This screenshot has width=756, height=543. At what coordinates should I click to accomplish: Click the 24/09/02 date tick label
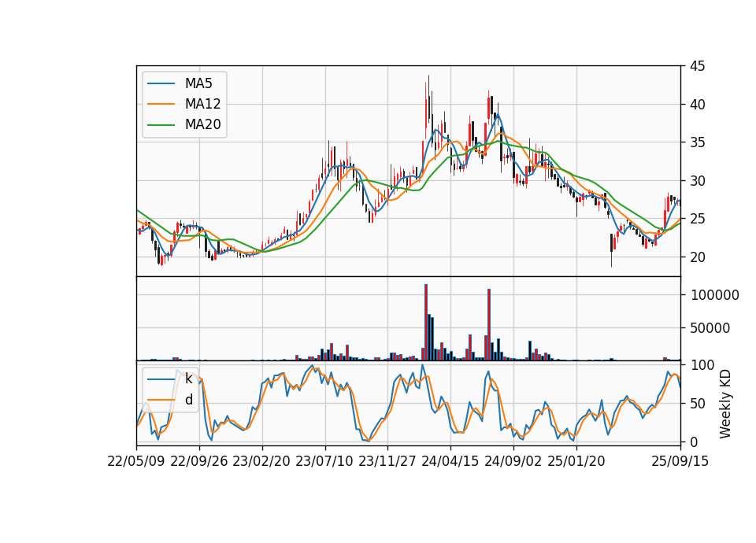pyautogui.click(x=513, y=461)
